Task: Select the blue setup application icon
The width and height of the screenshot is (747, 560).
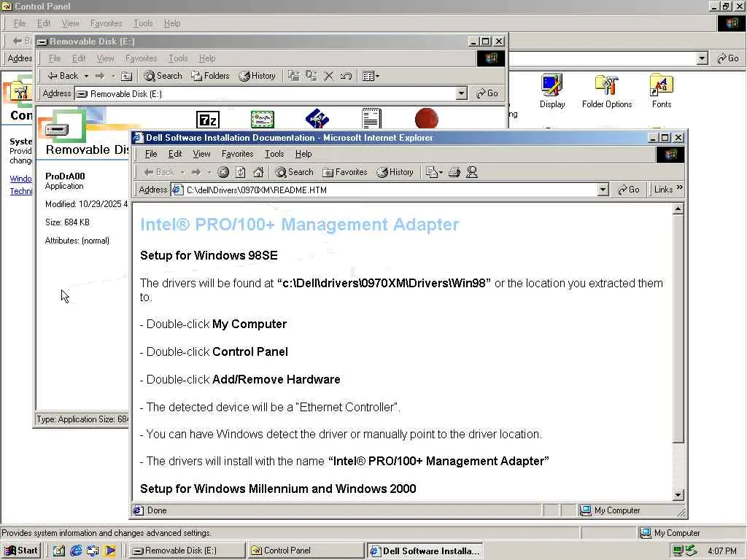Action: tap(317, 118)
